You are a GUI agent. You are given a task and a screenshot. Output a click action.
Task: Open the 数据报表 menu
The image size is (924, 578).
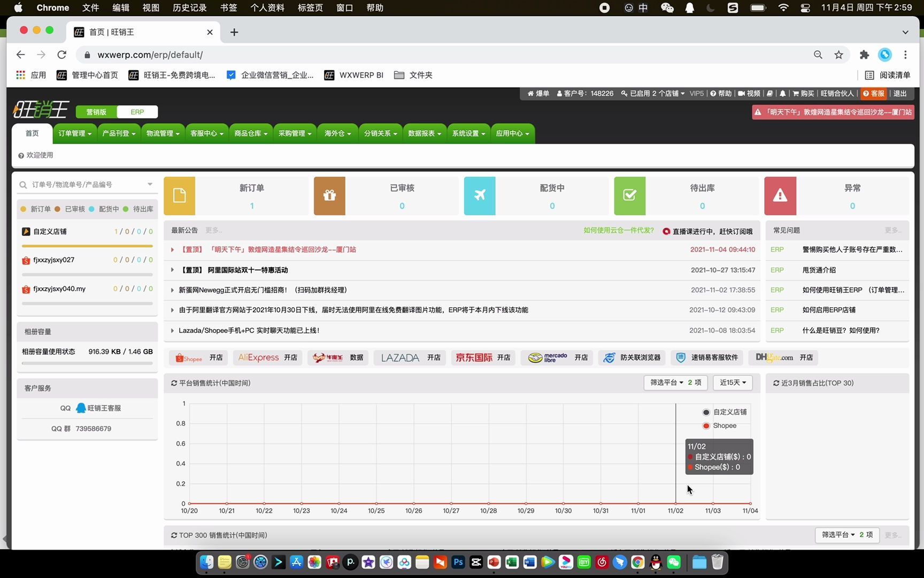click(x=425, y=133)
